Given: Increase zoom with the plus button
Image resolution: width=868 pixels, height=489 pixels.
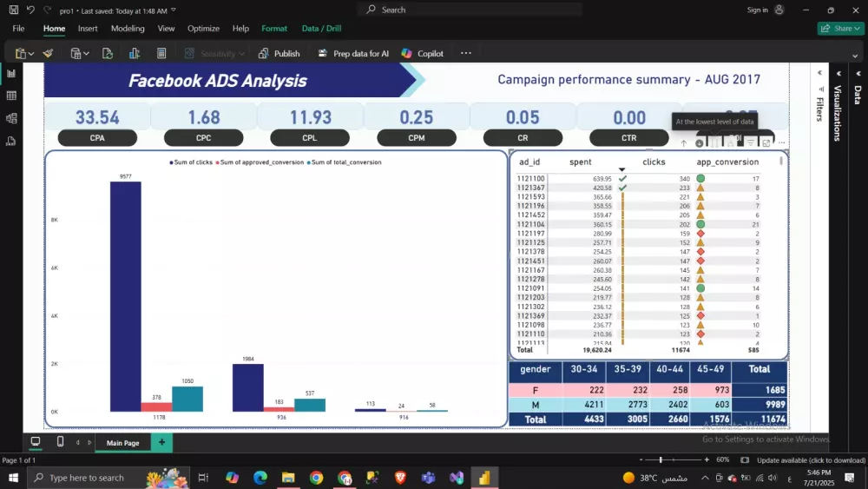Looking at the screenshot, I should tap(707, 459).
